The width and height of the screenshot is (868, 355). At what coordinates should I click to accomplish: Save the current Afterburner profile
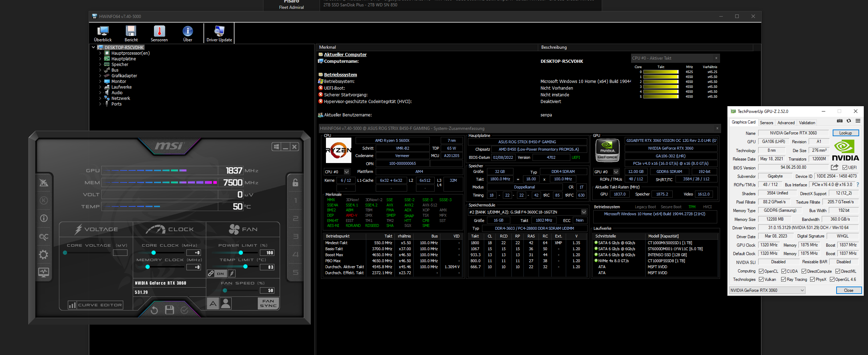(x=170, y=310)
